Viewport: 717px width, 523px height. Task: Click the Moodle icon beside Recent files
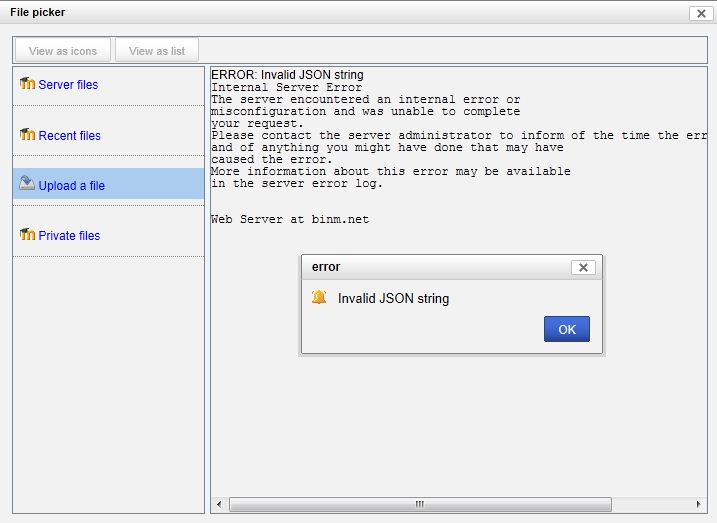tap(27, 134)
